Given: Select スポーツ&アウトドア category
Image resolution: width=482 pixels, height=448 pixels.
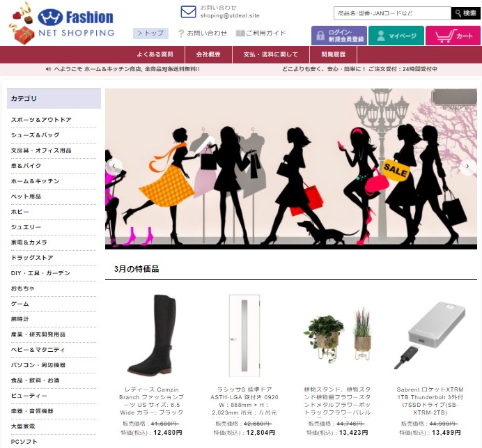Looking at the screenshot, I should point(41,120).
